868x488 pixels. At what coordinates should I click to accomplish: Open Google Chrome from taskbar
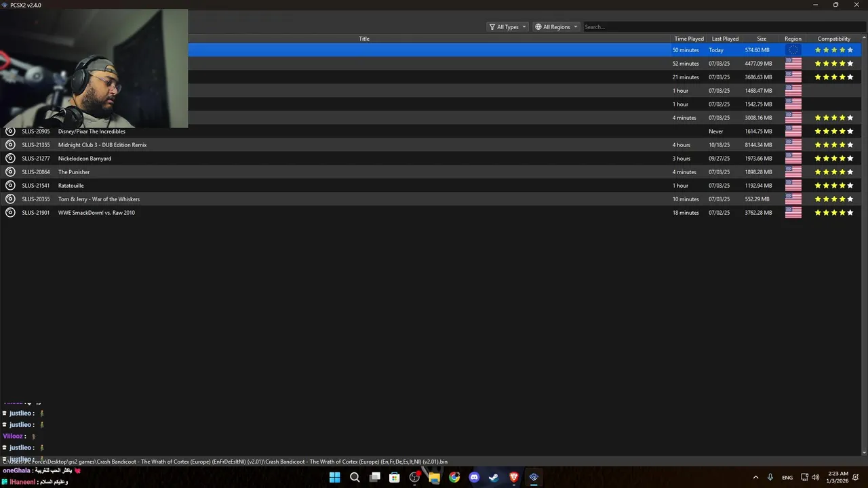(x=454, y=477)
